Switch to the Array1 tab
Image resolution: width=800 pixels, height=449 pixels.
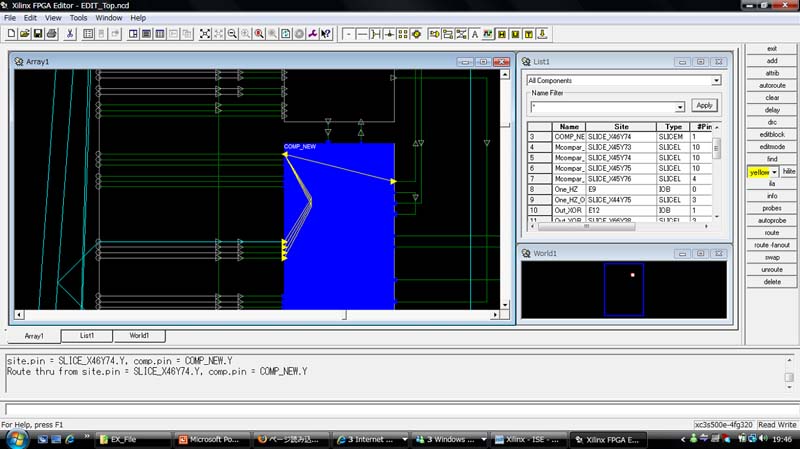[x=34, y=336]
